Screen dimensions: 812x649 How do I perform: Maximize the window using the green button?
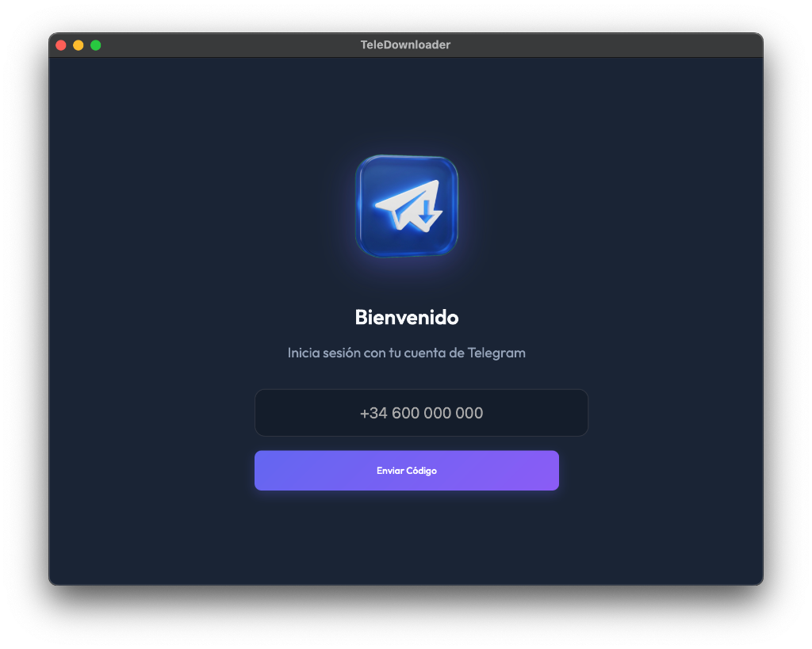(96, 45)
